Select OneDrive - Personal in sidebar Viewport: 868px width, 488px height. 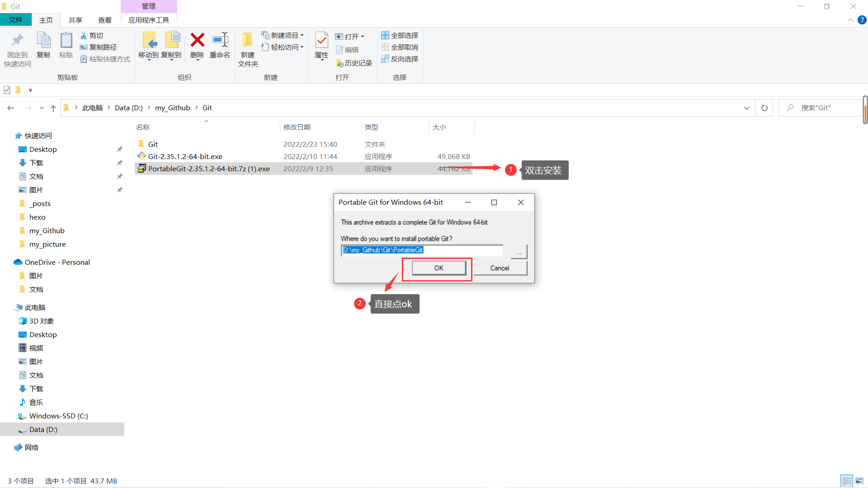tap(57, 263)
